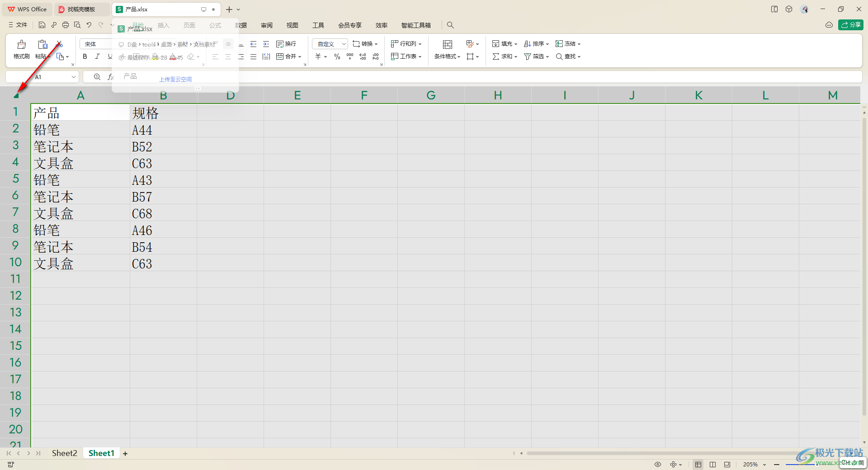Click the Share (分享) button

coord(851,25)
